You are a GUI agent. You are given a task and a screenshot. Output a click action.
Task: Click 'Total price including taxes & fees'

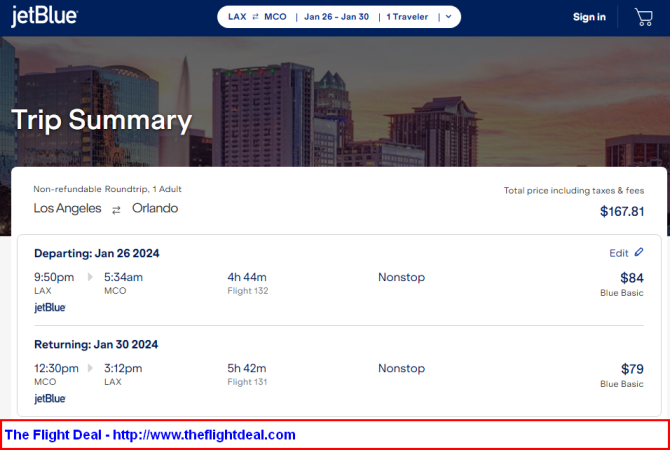574,191
